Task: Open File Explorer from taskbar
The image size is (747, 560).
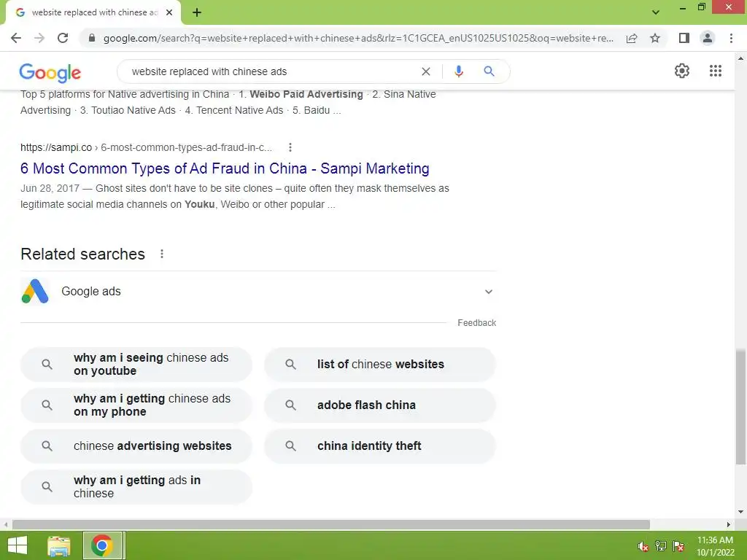Action: (x=59, y=545)
